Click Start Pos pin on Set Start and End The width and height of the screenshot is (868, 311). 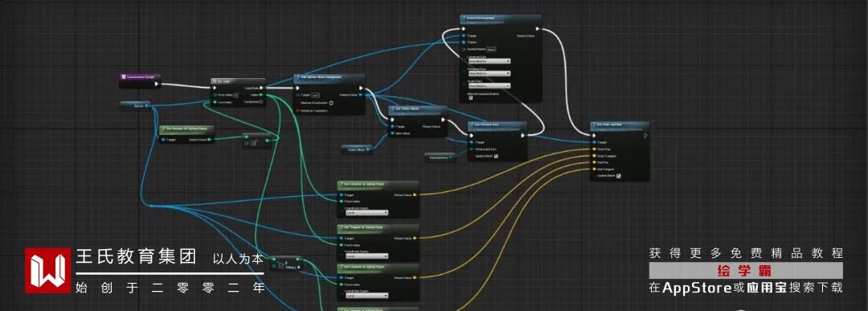pos(593,149)
